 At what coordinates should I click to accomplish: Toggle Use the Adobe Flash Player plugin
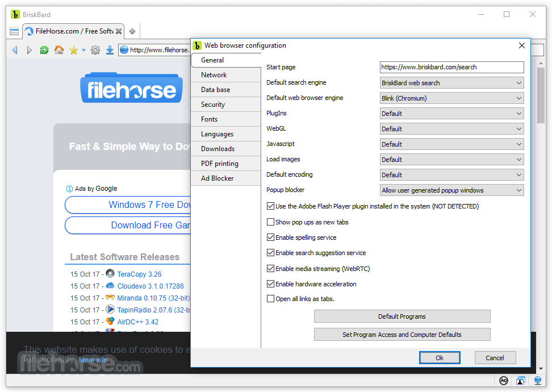point(270,206)
